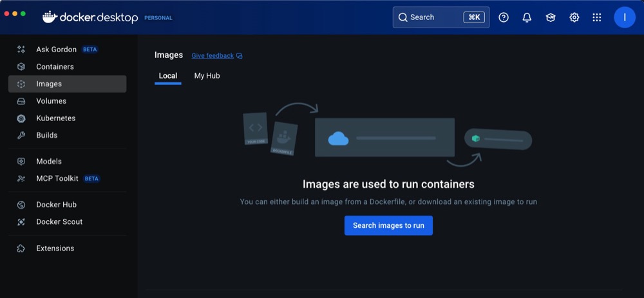Click the MCP Toolkit icon
Image resolution: width=644 pixels, height=298 pixels.
click(x=21, y=178)
